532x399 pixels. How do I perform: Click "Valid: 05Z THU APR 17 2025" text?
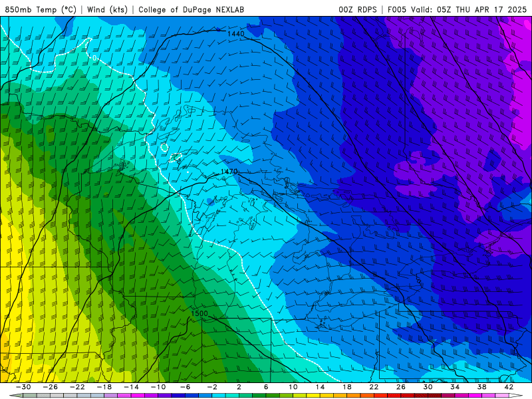pyautogui.click(x=469, y=10)
